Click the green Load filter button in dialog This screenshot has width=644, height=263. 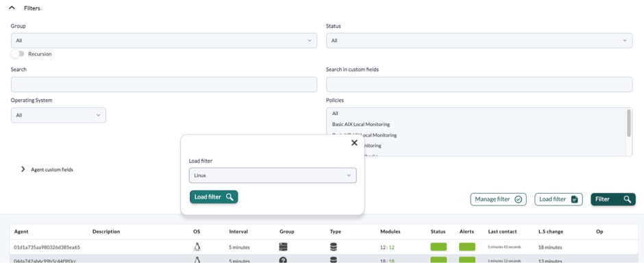point(214,197)
